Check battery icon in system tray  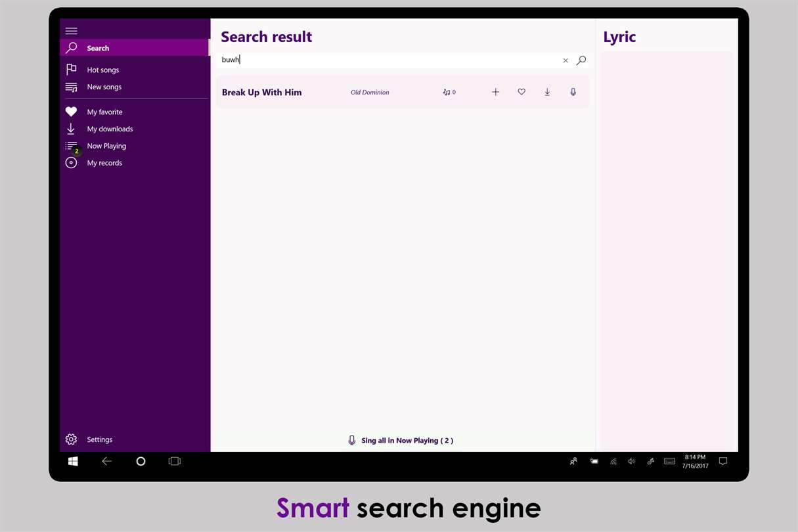(594, 462)
